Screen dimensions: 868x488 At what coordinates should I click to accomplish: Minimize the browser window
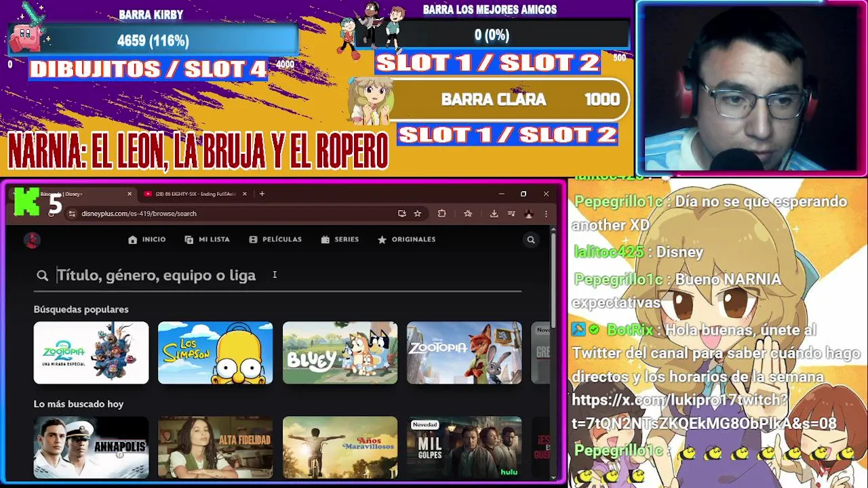501,194
